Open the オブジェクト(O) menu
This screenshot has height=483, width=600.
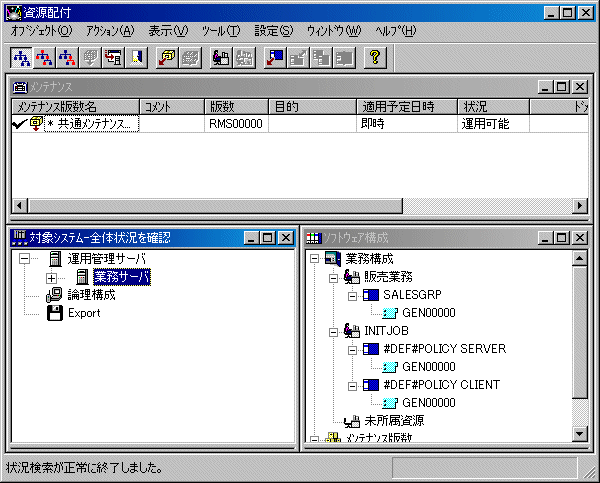pos(41,31)
